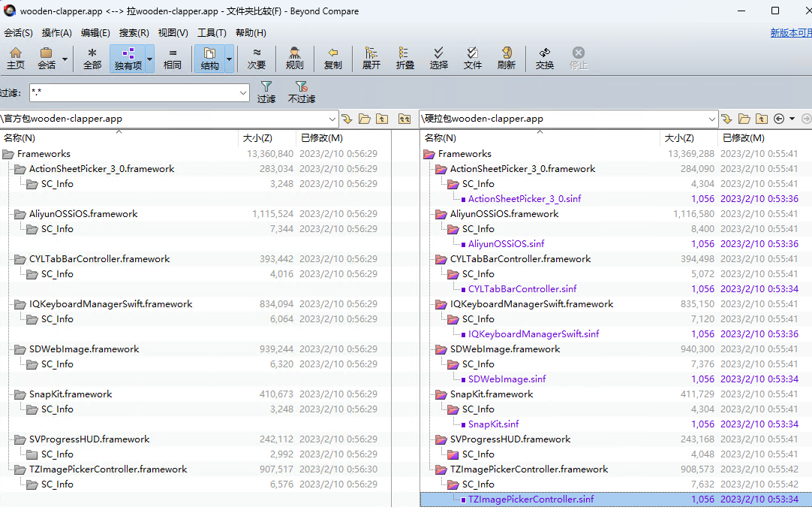Open the 会话(S) menu

click(x=18, y=33)
